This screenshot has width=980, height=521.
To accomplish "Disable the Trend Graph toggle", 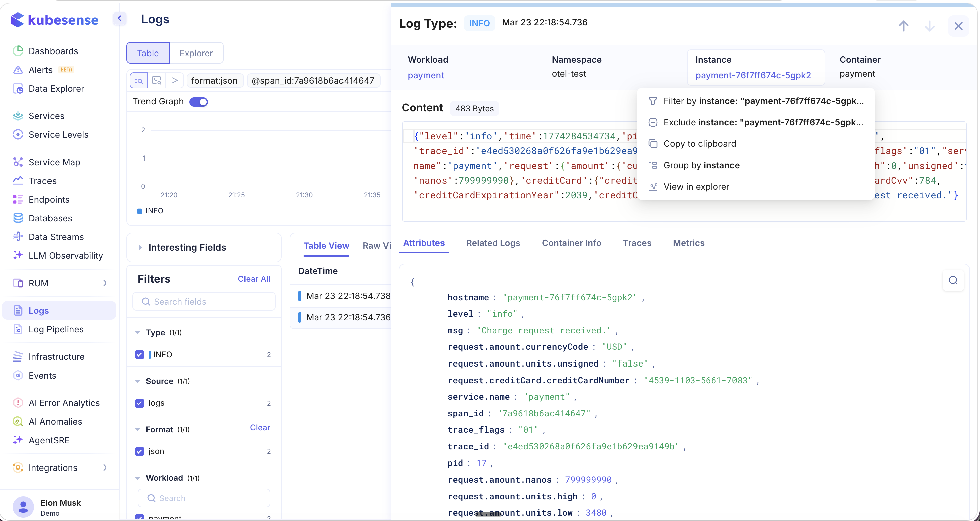I will pos(199,102).
